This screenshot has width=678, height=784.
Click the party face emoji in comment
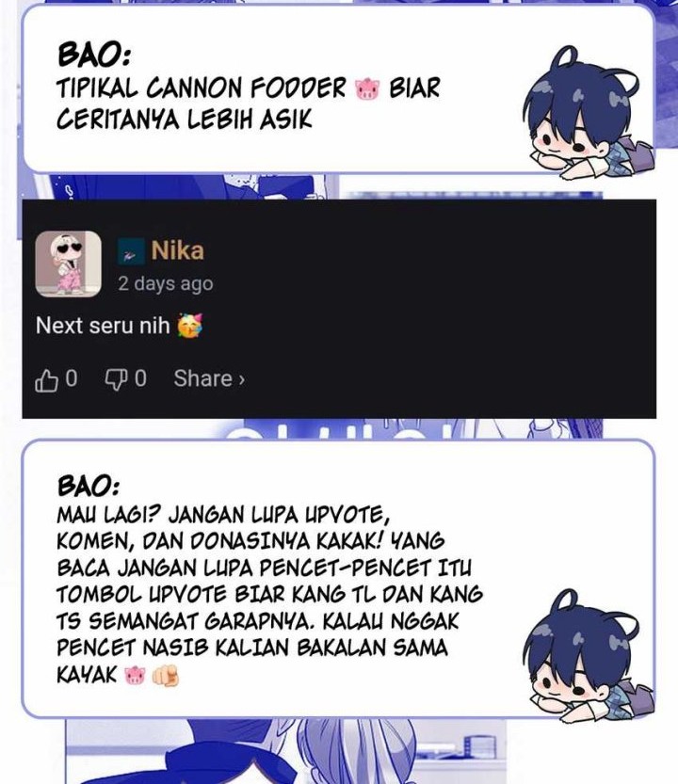tap(190, 326)
